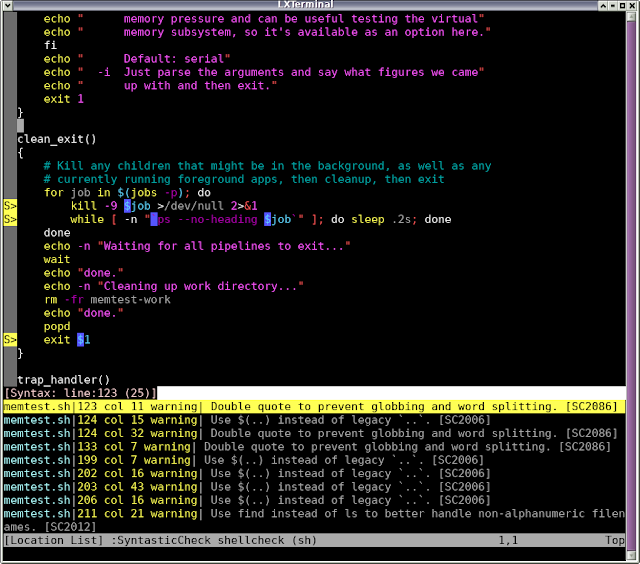Viewport: 640px width, 564px height.
Task: Click the '[Location List]' status line label
Action: coord(53,540)
